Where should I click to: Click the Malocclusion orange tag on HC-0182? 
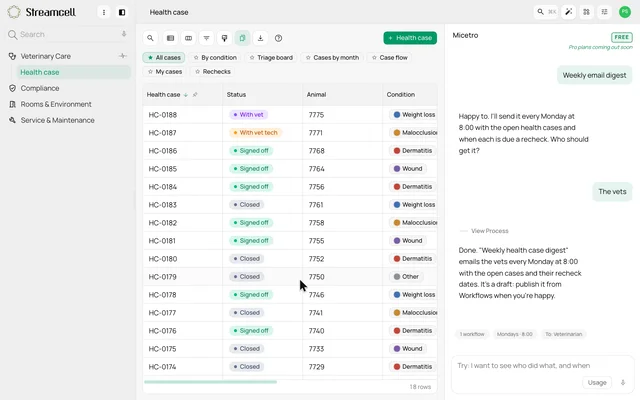[413, 222]
